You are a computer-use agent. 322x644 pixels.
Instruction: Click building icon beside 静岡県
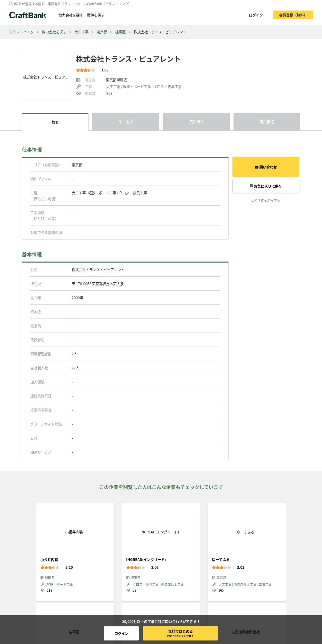point(42,578)
